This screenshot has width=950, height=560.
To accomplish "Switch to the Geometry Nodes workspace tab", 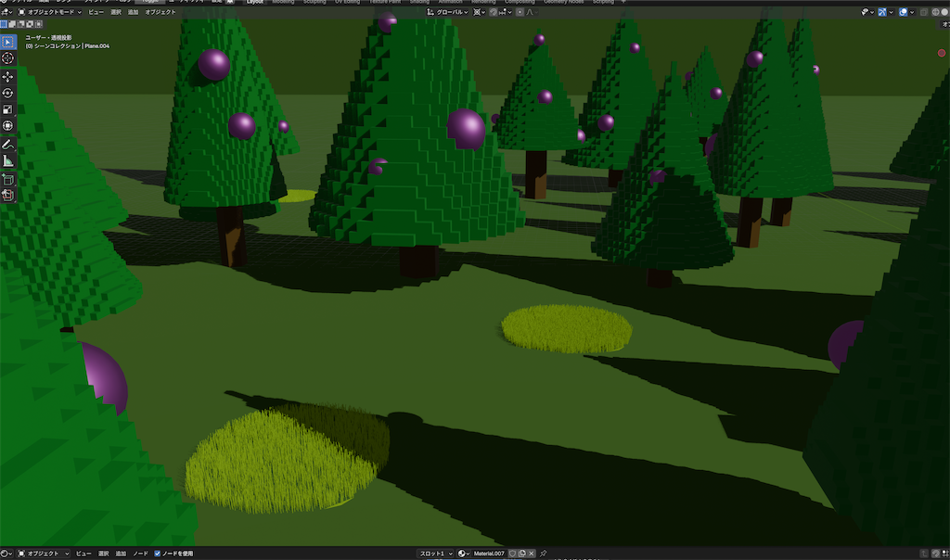I will (563, 2).
